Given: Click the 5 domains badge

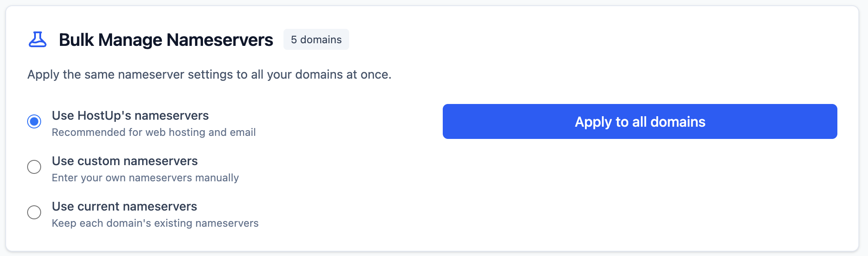Looking at the screenshot, I should tap(316, 39).
